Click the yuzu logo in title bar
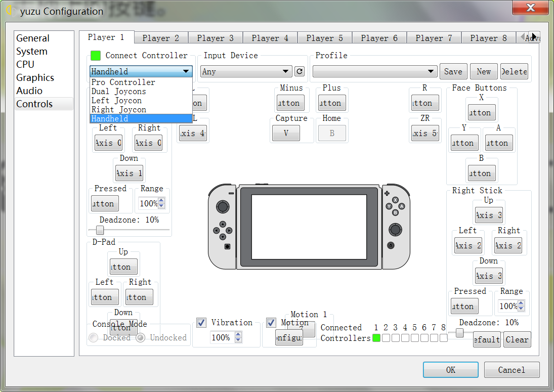 [10, 11]
